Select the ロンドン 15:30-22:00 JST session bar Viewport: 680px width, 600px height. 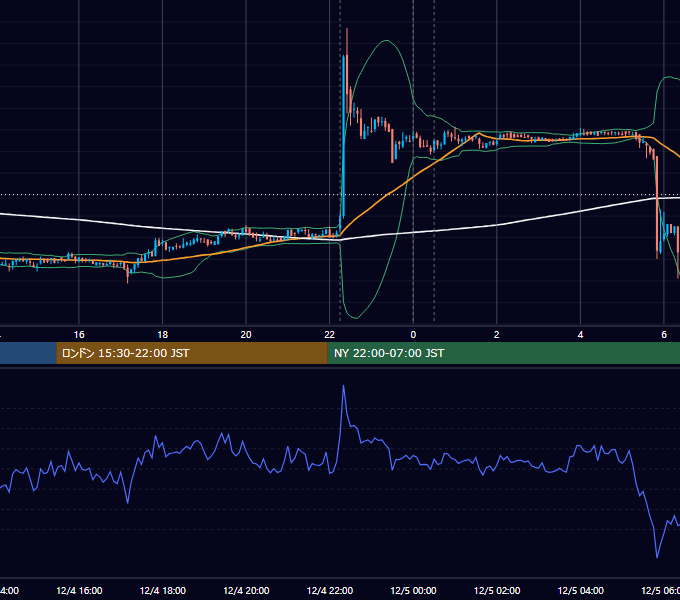pos(192,353)
